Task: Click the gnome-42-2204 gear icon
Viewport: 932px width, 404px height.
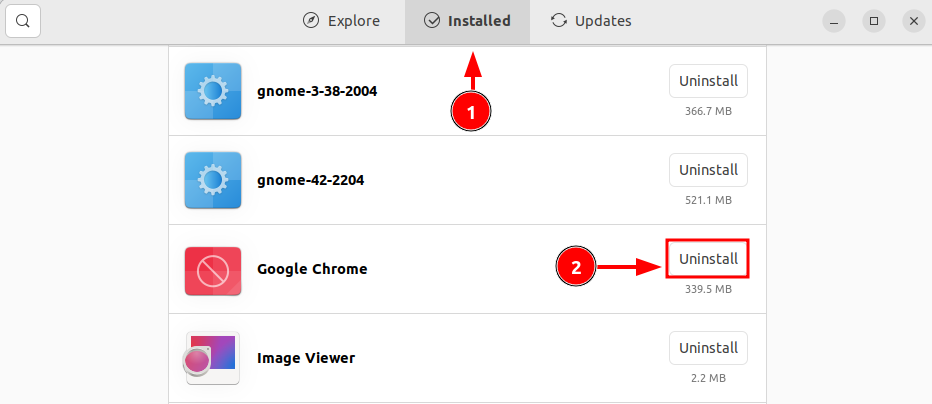Action: coord(213,180)
